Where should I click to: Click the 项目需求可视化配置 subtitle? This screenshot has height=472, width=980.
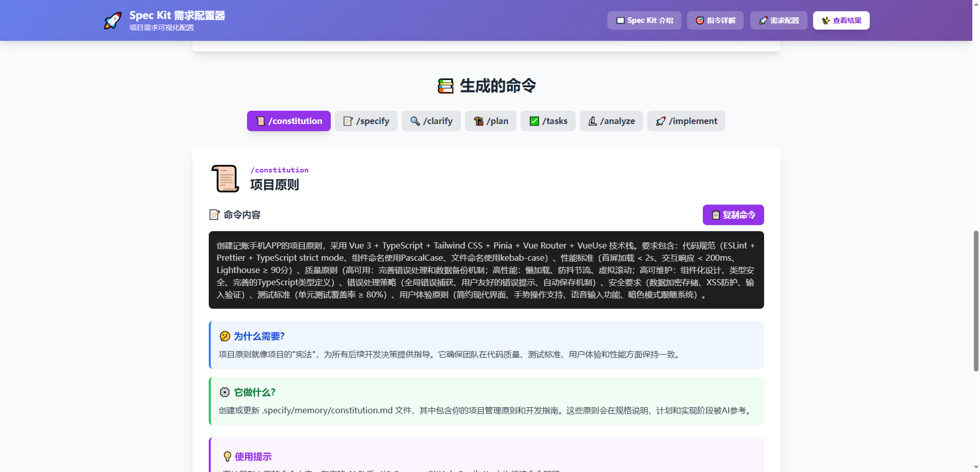[x=162, y=28]
